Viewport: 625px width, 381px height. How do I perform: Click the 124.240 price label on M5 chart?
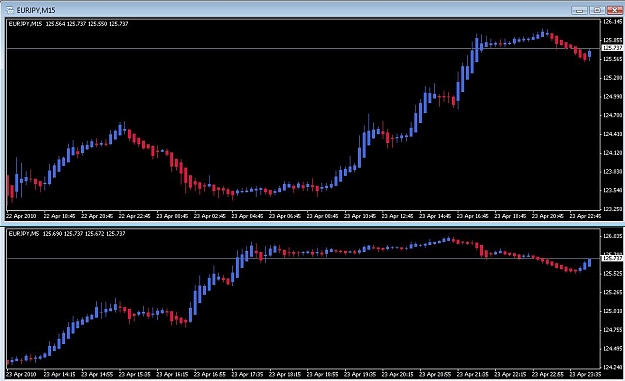point(613,367)
